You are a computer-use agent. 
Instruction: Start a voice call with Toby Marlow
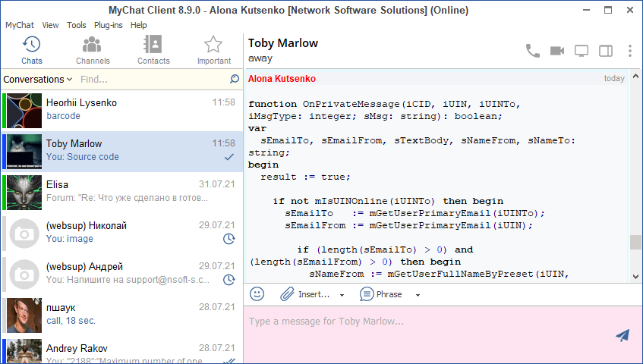point(533,51)
